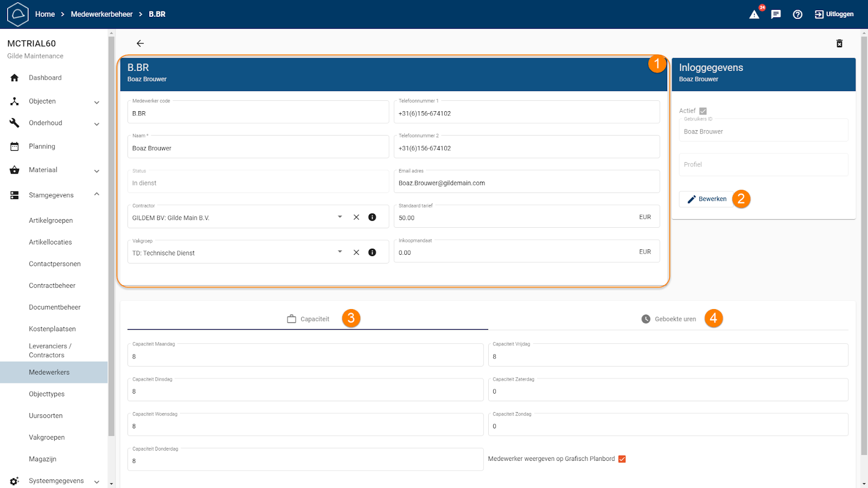The image size is (868, 488).
Task: Expand the Onderhoud menu
Action: tap(97, 124)
